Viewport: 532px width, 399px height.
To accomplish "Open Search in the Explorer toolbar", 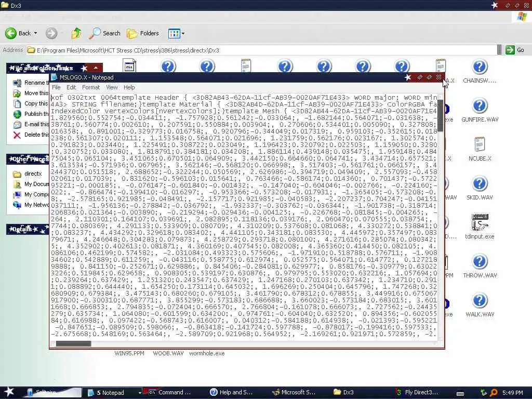I will click(104, 33).
